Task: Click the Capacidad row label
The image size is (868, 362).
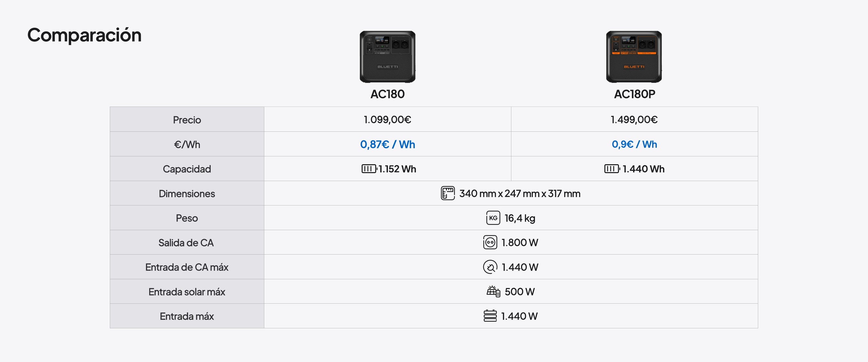Action: tap(187, 169)
